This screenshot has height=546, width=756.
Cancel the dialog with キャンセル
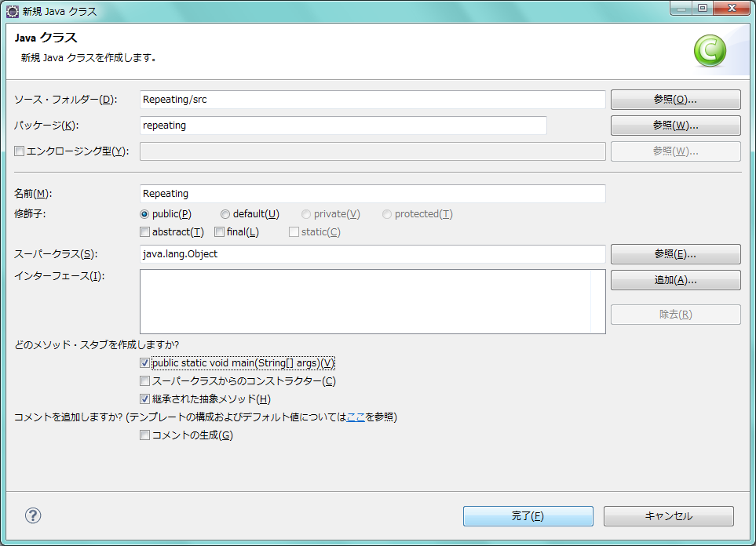[x=668, y=516]
